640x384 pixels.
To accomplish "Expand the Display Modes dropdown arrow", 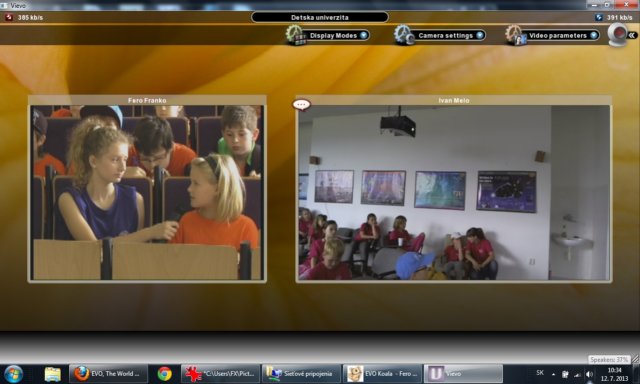I will (x=363, y=35).
